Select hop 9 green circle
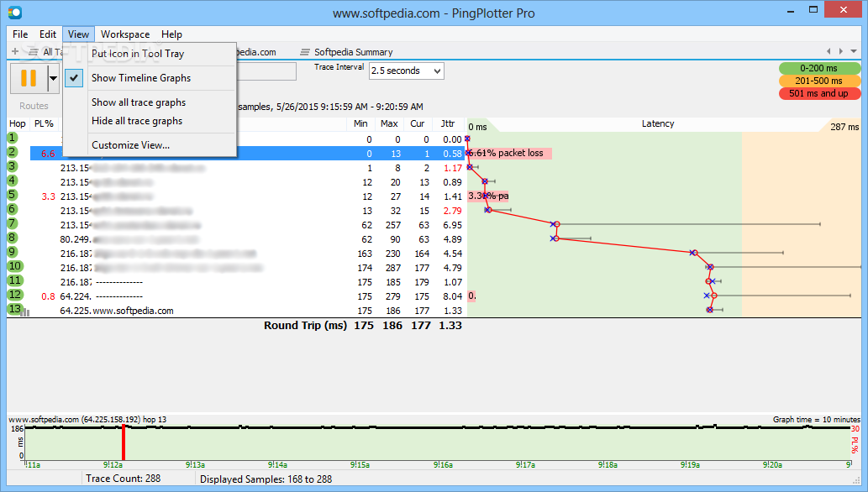 (x=13, y=252)
